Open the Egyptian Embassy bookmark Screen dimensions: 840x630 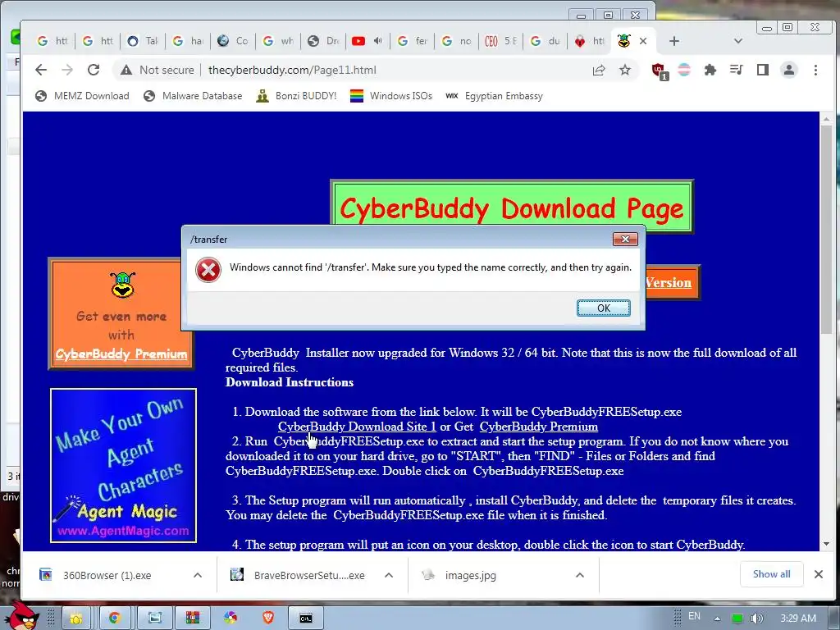click(x=494, y=96)
